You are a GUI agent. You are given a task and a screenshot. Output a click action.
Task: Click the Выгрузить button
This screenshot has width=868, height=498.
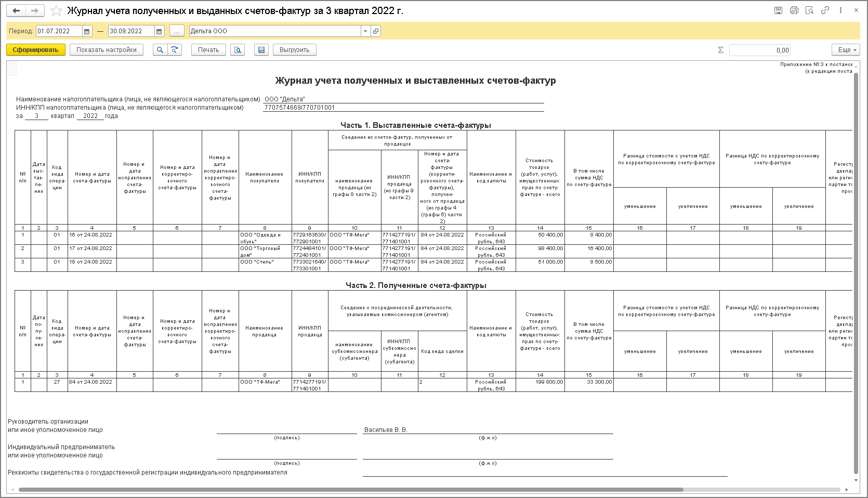pyautogui.click(x=295, y=50)
